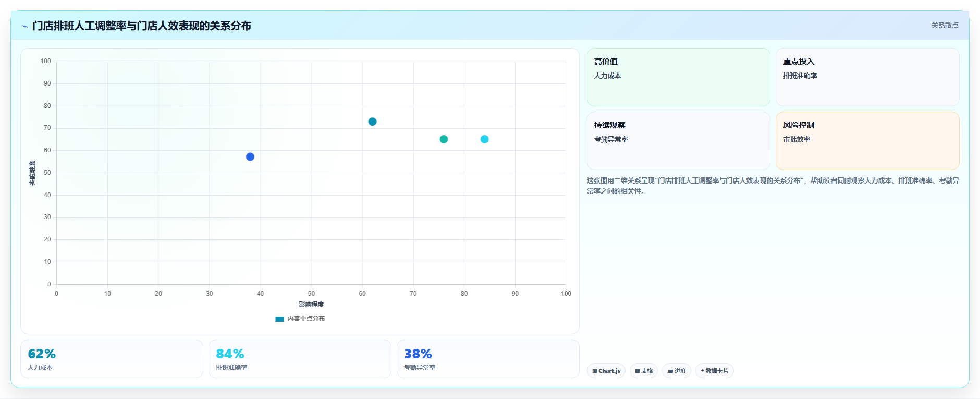Open the 风险控制 审批效率 card
Image resolution: width=980 pixels, height=399 pixels.
coord(867,141)
